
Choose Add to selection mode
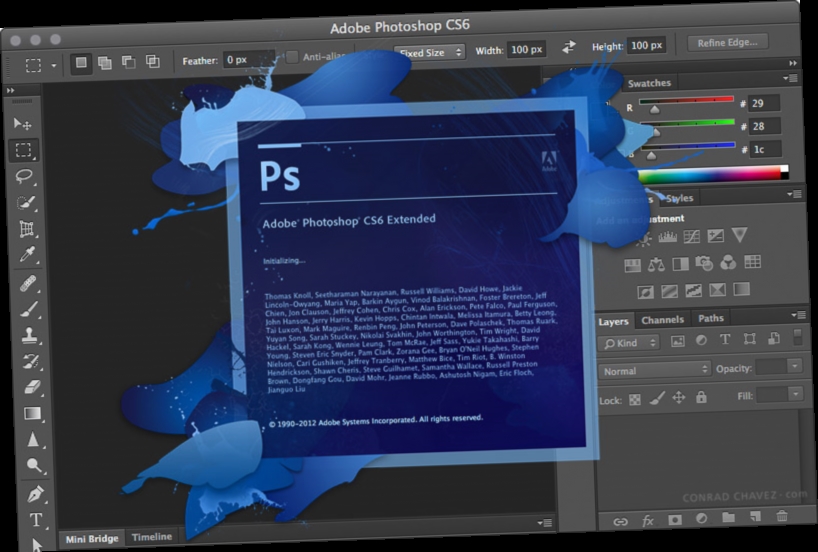(x=105, y=63)
